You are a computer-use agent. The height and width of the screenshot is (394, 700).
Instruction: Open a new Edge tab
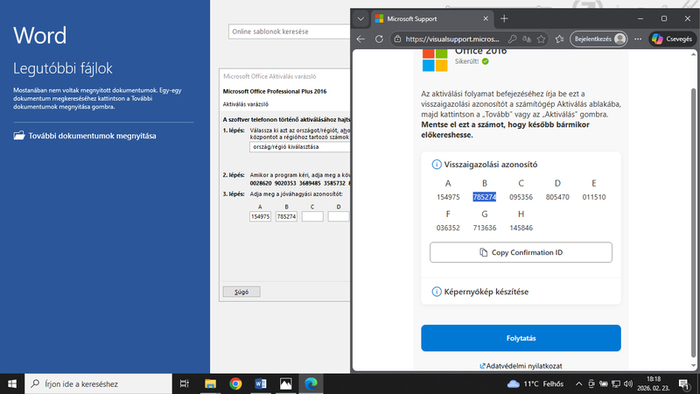tap(504, 19)
